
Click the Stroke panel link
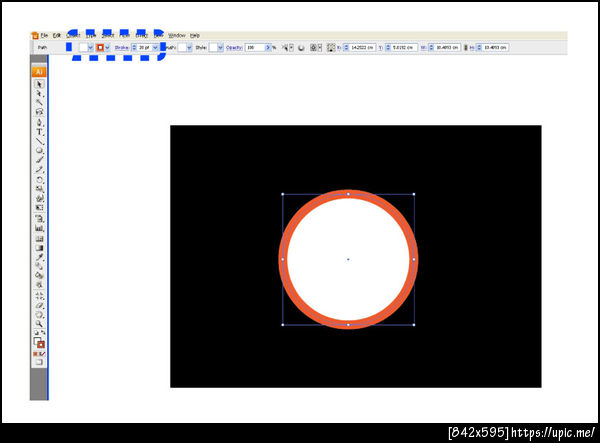tap(122, 48)
